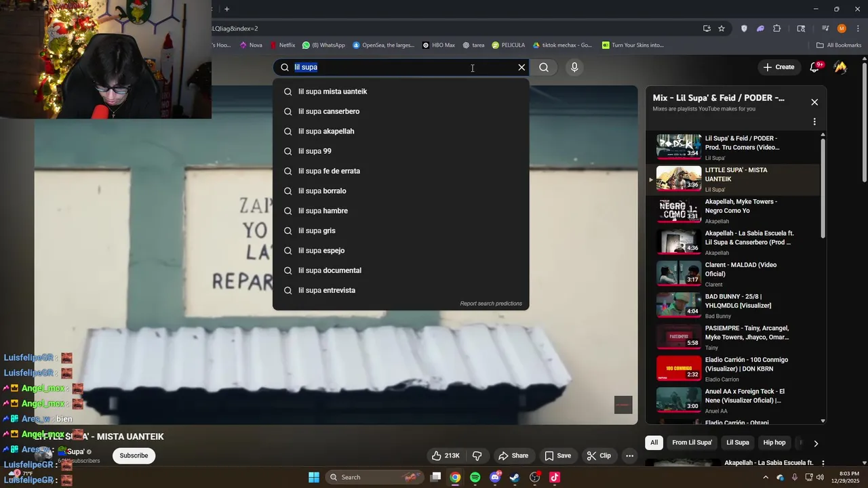Choose suggestion lil supa 99

click(401, 151)
